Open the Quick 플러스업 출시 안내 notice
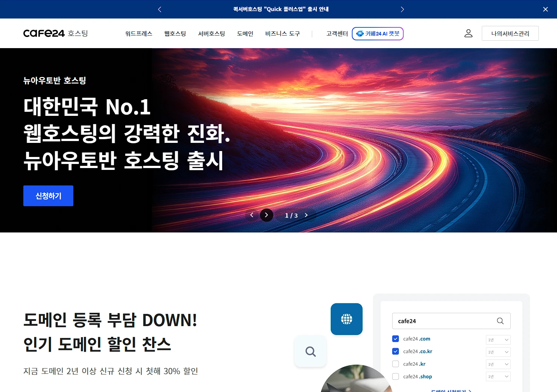This screenshot has width=557, height=392. click(x=281, y=9)
